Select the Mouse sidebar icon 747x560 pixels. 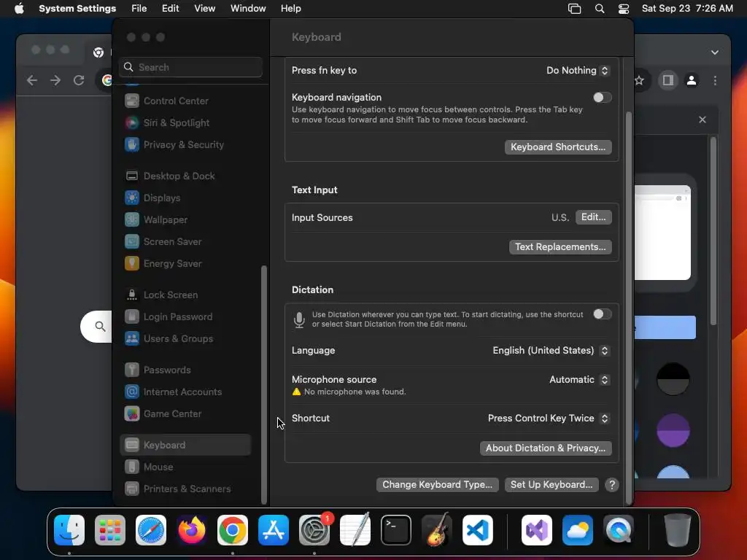pyautogui.click(x=132, y=467)
